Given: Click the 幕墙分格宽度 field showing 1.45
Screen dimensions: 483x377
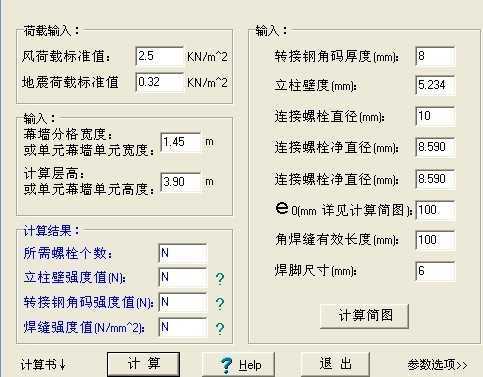Looking at the screenshot, I should point(180,142).
